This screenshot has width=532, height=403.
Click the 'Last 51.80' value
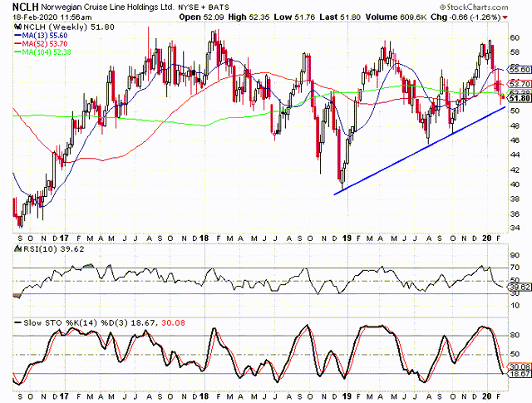coord(340,17)
